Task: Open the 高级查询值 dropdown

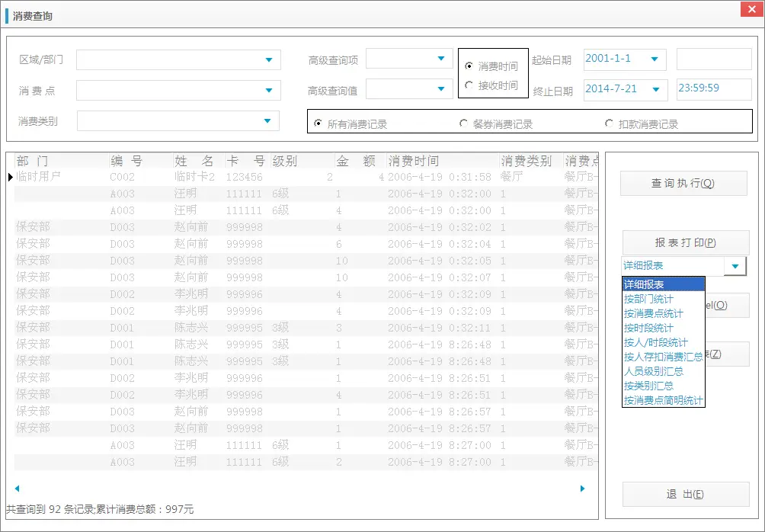Action: (x=441, y=88)
